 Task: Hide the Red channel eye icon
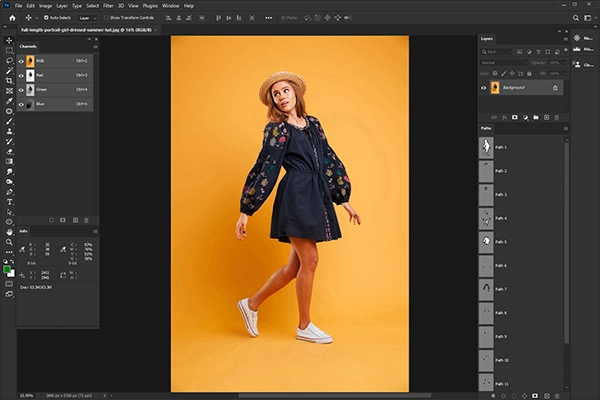coord(21,75)
